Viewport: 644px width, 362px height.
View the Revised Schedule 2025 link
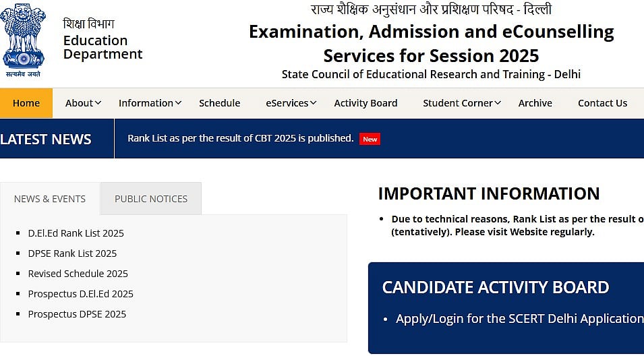[x=78, y=274]
